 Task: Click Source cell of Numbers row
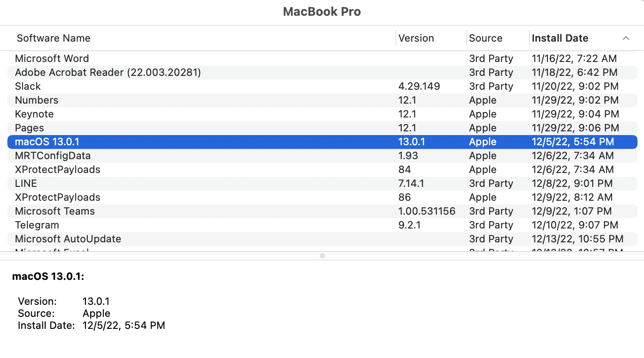[483, 100]
